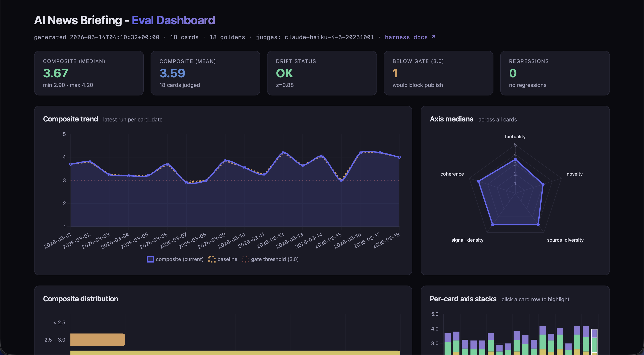The image size is (644, 355).
Task: Click the coherence vertex on the radar
Action: pyautogui.click(x=478, y=181)
